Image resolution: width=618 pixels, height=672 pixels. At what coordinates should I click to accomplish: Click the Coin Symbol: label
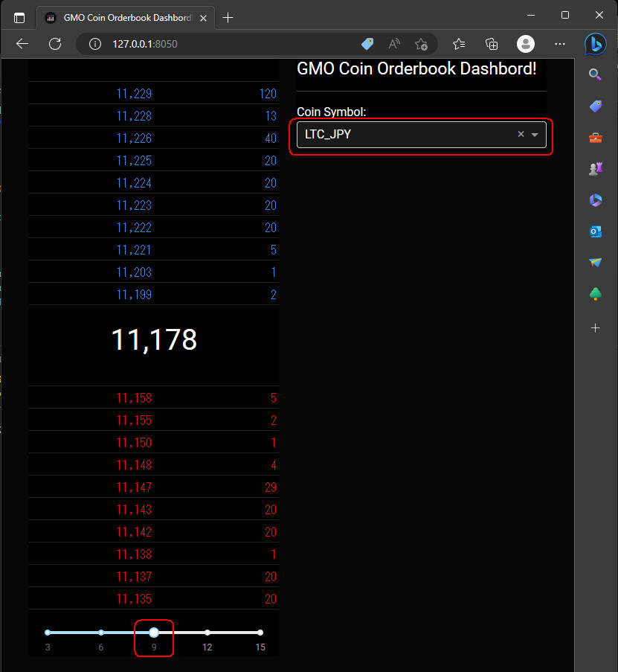332,112
